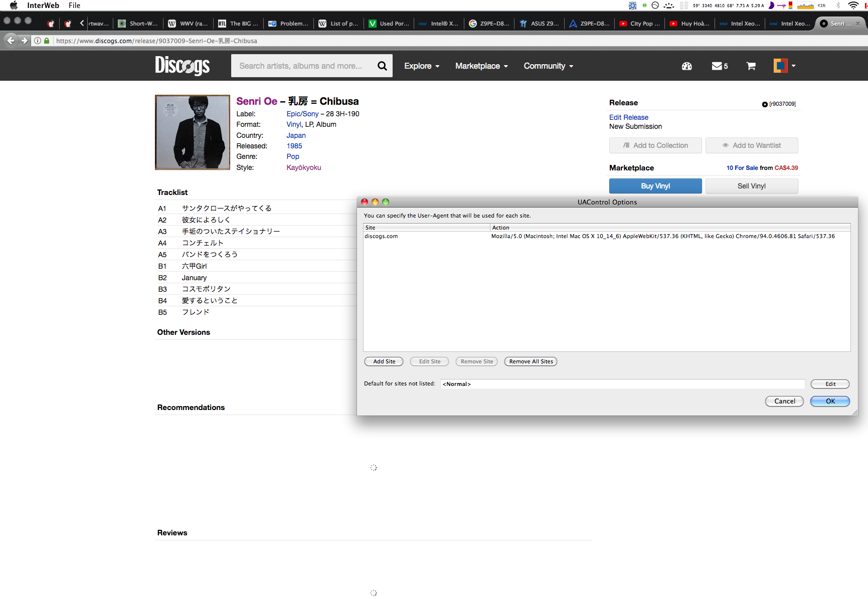The image size is (868, 599).
Task: Open the InterWeb application menu
Action: point(43,6)
